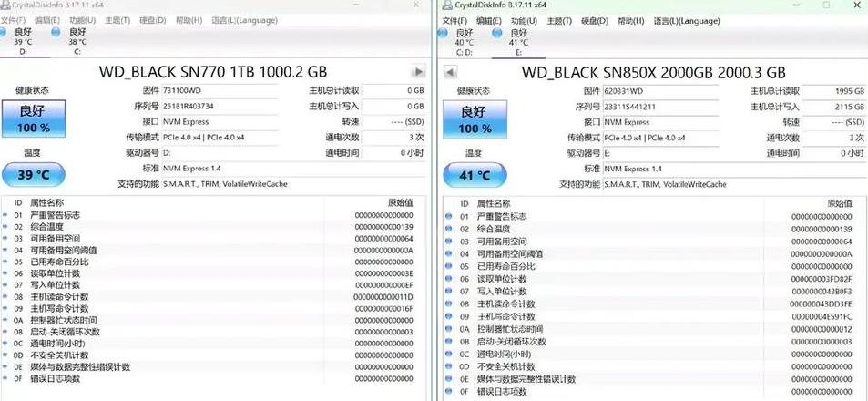Open 硬盘(D) menu in left SN770 window
Screen dimensions: 868x401
click(x=153, y=20)
